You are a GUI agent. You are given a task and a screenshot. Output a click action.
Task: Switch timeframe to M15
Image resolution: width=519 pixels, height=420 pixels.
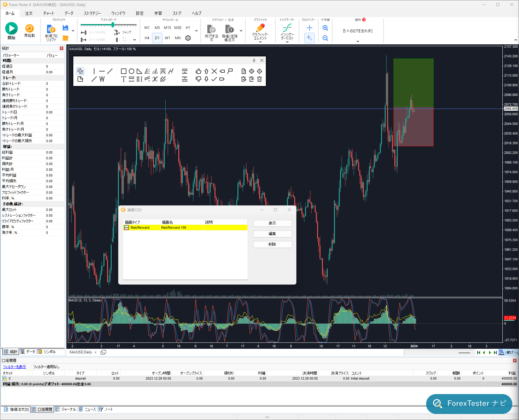167,28
